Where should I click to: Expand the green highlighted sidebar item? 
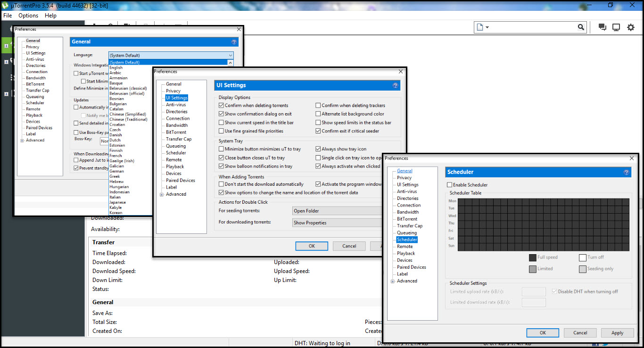pos(6,46)
